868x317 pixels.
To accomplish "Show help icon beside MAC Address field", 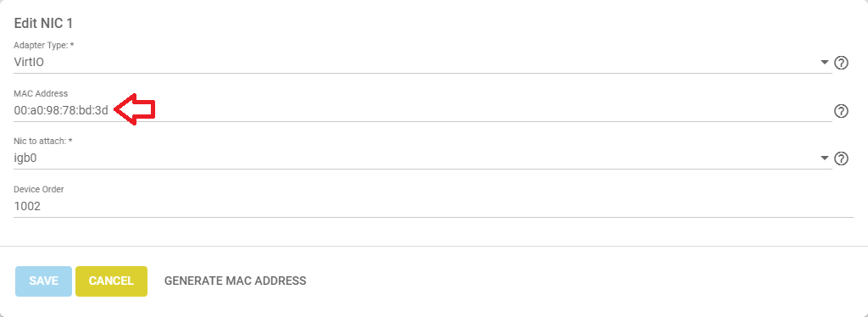I will (x=841, y=111).
